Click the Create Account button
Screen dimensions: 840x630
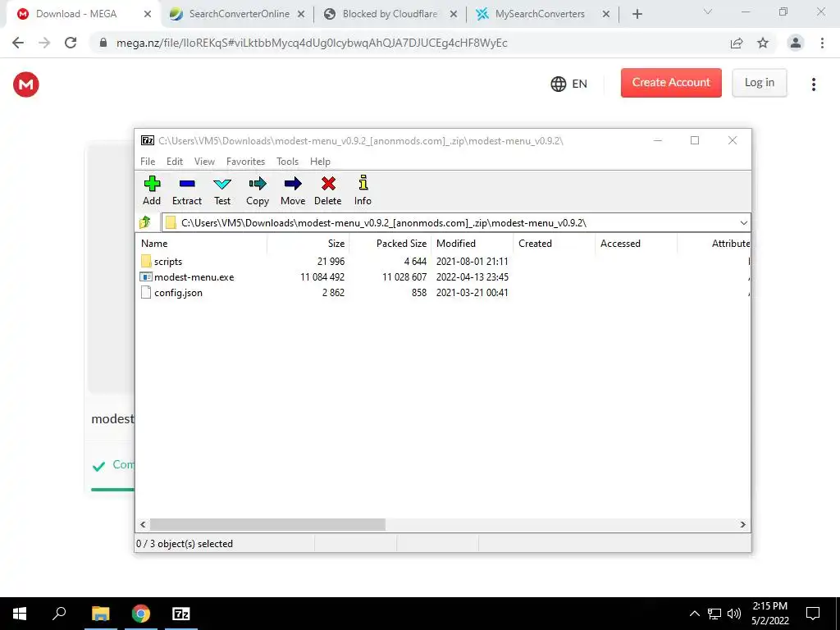coord(671,83)
